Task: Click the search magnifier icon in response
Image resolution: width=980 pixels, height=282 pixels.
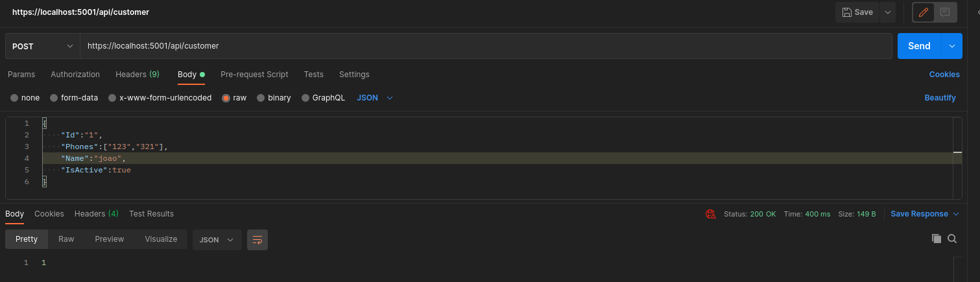Action: tap(952, 239)
